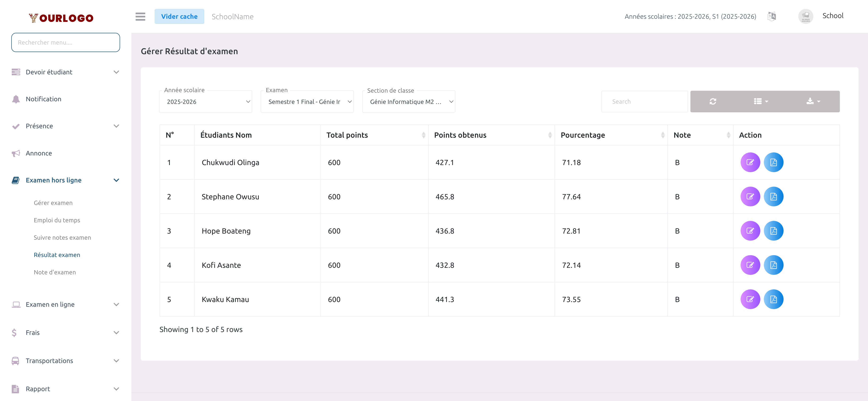Download Stephane Owusu's PDF result
Screen dimensions: 868x401
[x=773, y=197]
